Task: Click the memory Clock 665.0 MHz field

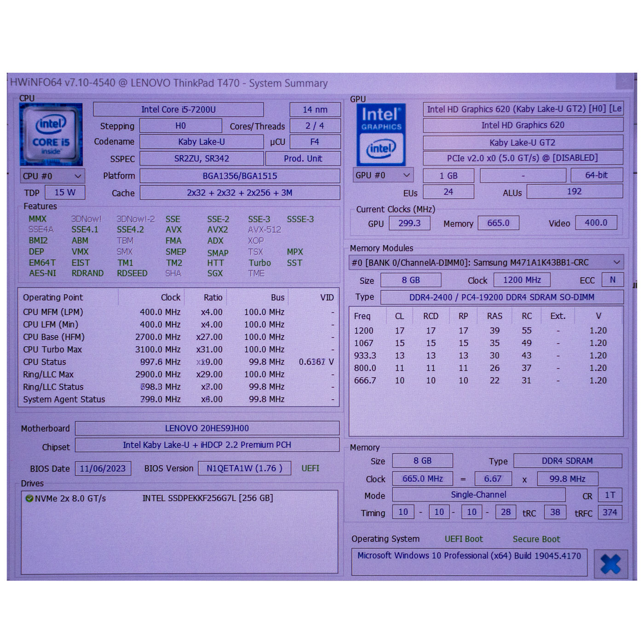Action: pos(422,479)
